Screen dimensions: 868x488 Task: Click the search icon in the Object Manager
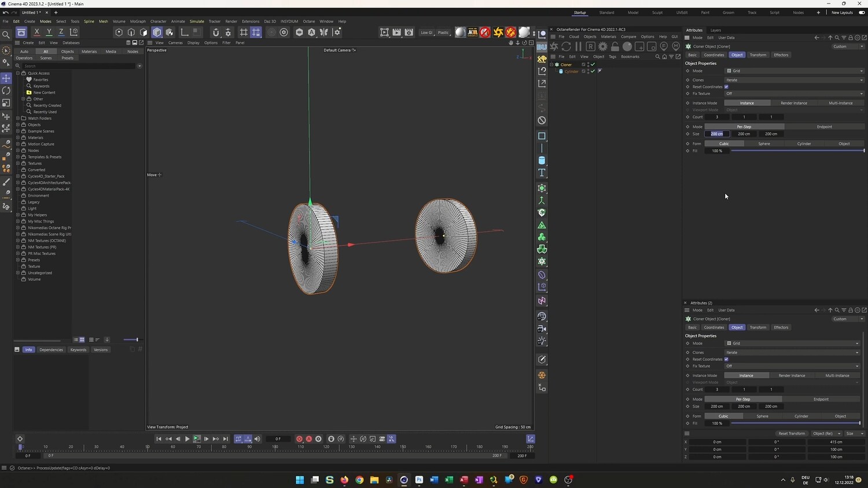point(657,57)
